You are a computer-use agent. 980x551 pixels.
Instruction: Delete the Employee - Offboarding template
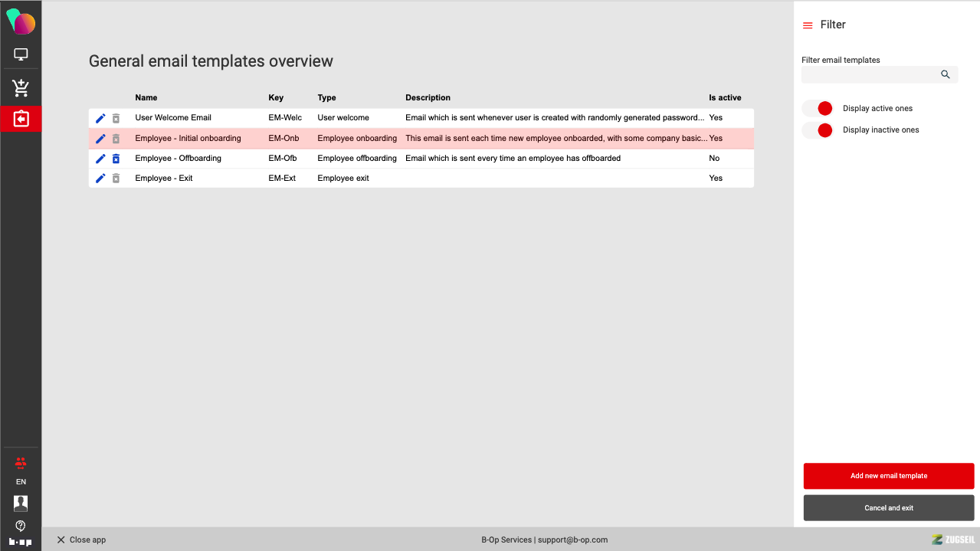[116, 159]
